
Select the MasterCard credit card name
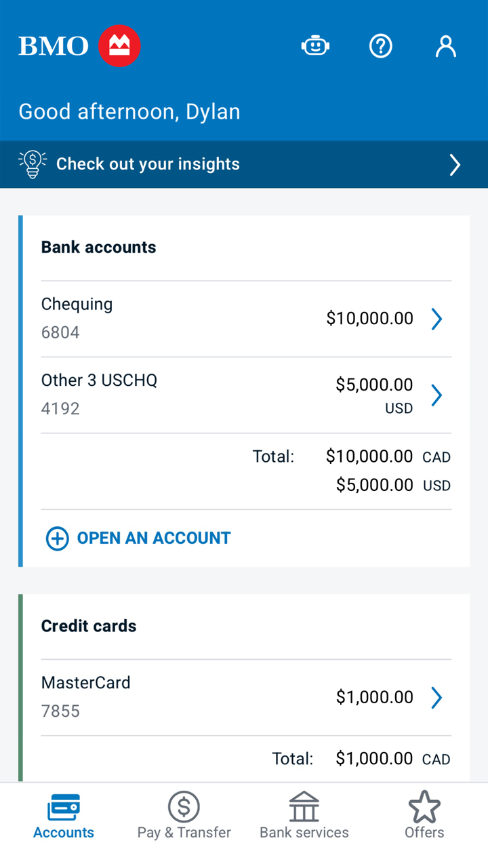pyautogui.click(x=85, y=683)
